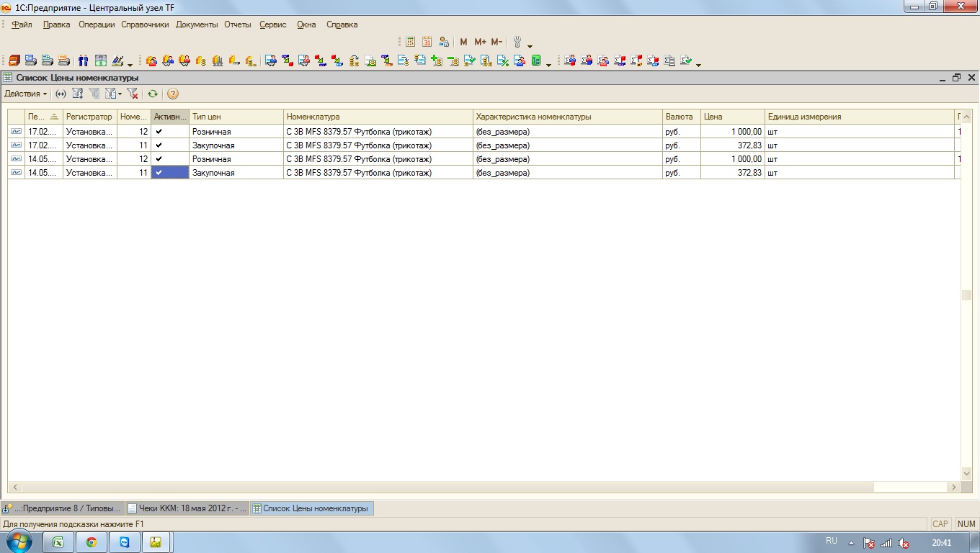The height and width of the screenshot is (553, 980).
Task: Toggle active checkmark in 17.02 Розничная row
Action: [159, 132]
